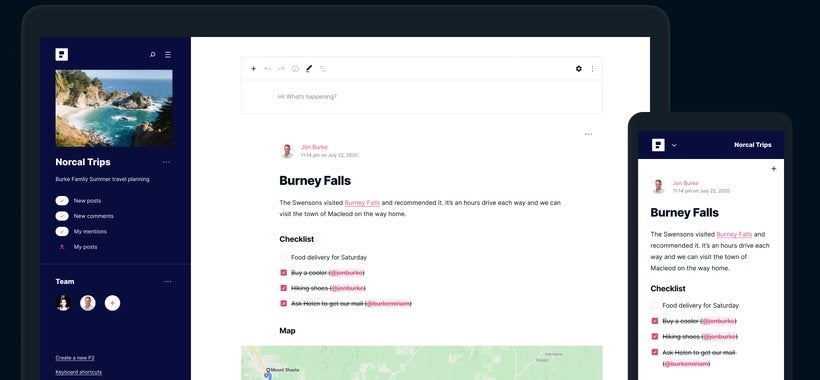Open the editor vertical dots options menu
Screen dimensions: 820x380
click(593, 68)
